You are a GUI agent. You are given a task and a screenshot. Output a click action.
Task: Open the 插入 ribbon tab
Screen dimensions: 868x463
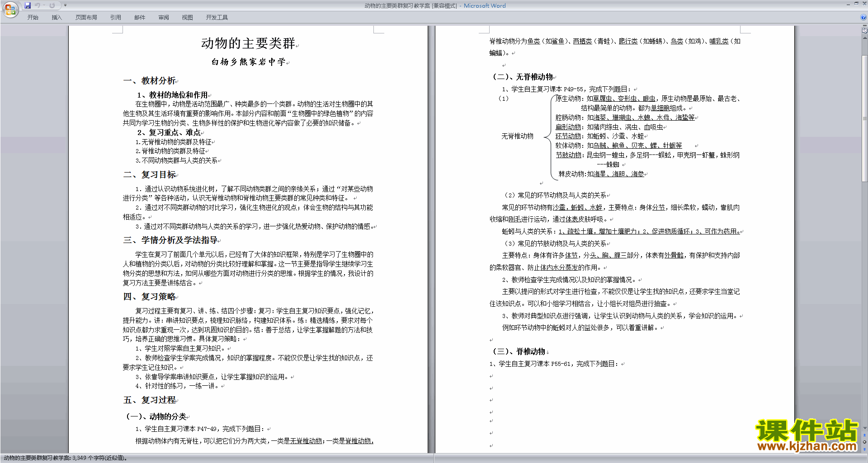point(57,18)
